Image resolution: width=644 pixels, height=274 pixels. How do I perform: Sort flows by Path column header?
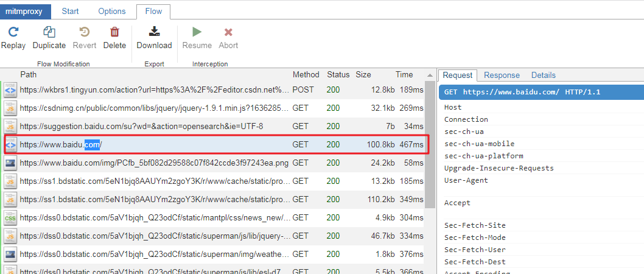(x=29, y=74)
